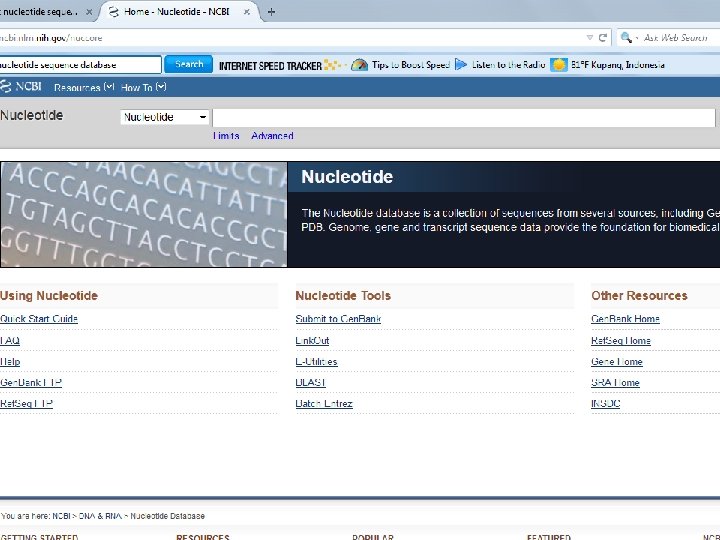Click DNA & RNA in the breadcrumb

(100, 516)
